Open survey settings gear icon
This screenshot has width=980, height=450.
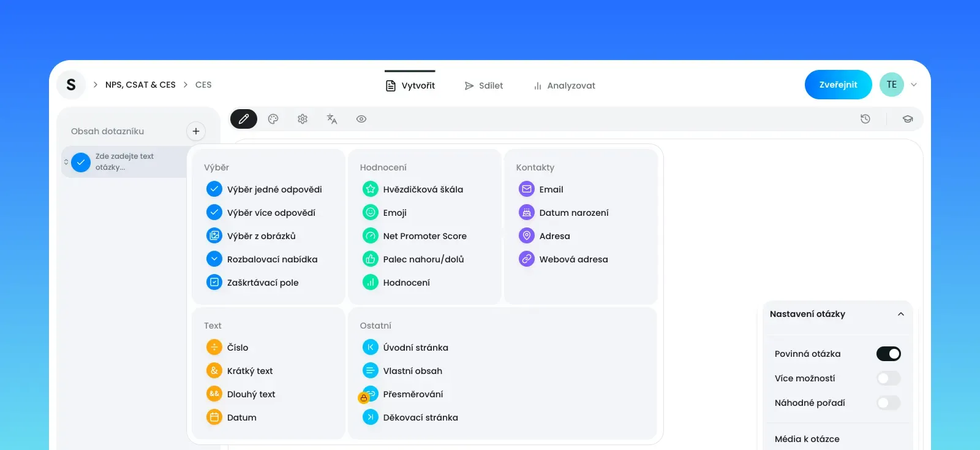click(x=303, y=119)
